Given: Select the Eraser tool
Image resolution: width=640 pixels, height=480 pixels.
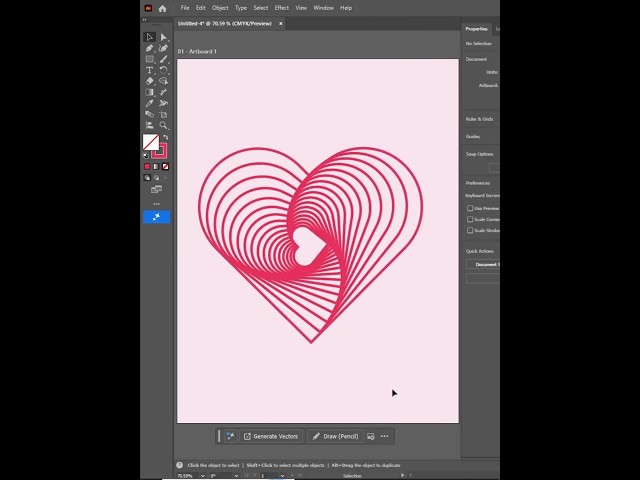Looking at the screenshot, I should [150, 81].
